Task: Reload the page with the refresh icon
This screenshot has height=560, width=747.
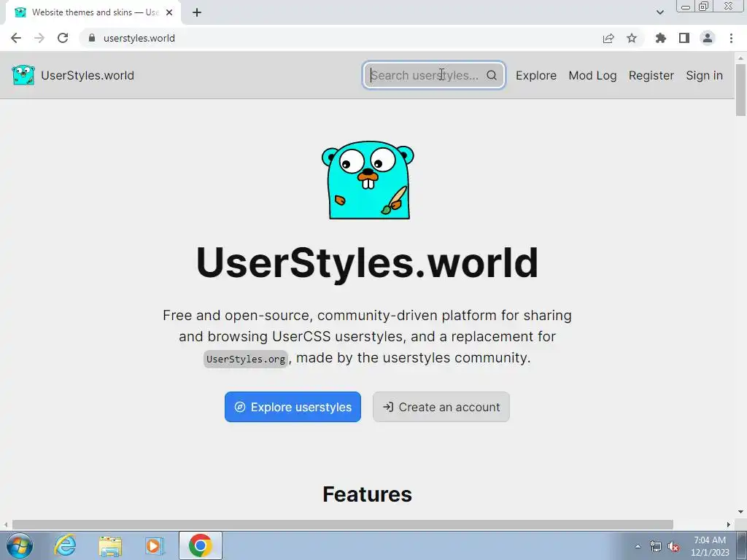Action: pyautogui.click(x=63, y=38)
